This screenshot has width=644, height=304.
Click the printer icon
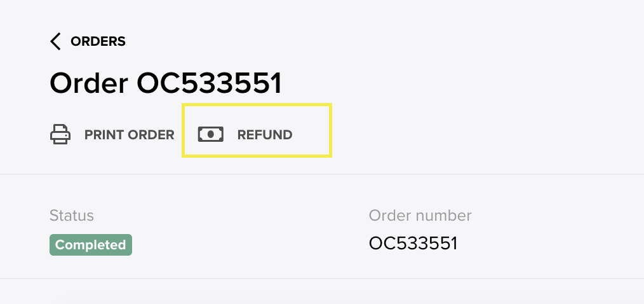click(x=60, y=134)
